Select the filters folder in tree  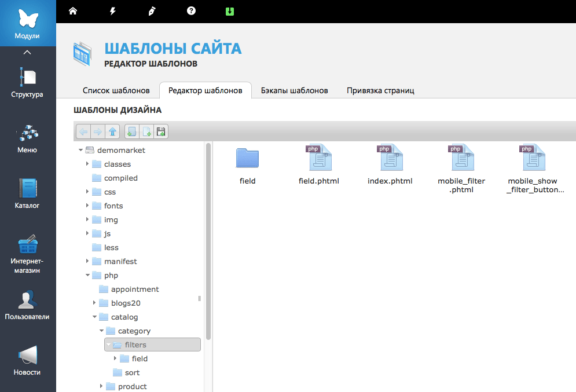click(x=152, y=345)
